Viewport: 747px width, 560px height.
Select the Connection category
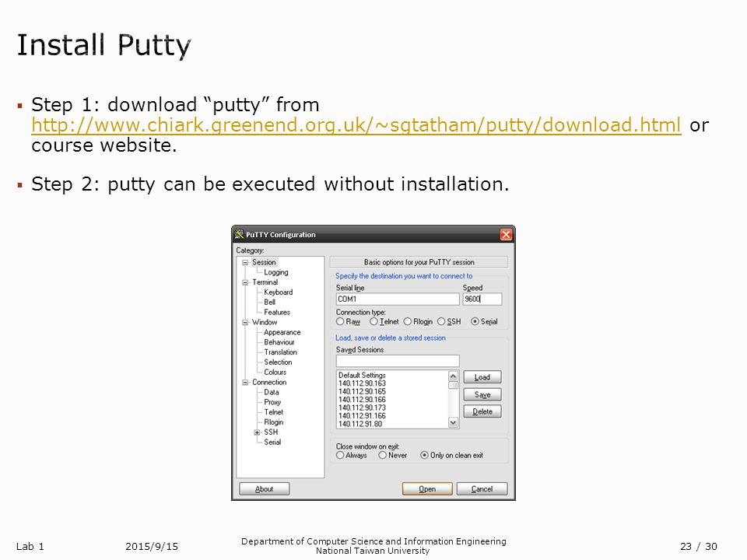click(269, 383)
